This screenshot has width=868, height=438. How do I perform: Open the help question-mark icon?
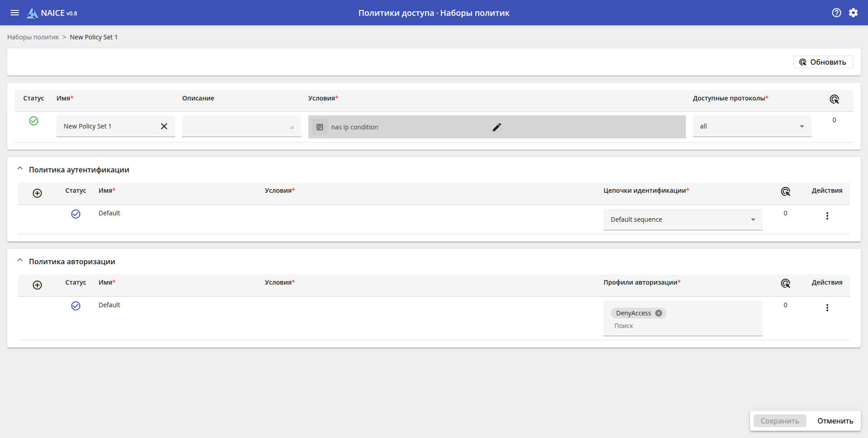pyautogui.click(x=836, y=13)
